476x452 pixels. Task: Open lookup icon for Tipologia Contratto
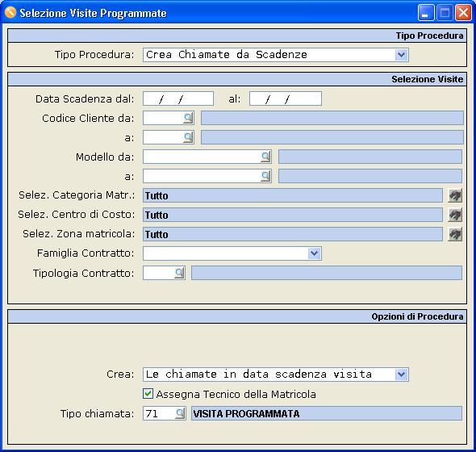click(179, 273)
